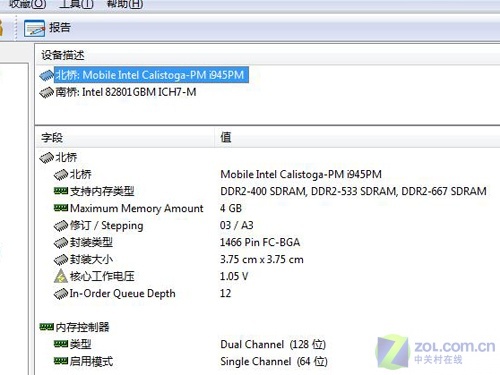The width and height of the screenshot is (500, 375).
Task: Click the chip icon next to 封装类型
Action: click(61, 243)
